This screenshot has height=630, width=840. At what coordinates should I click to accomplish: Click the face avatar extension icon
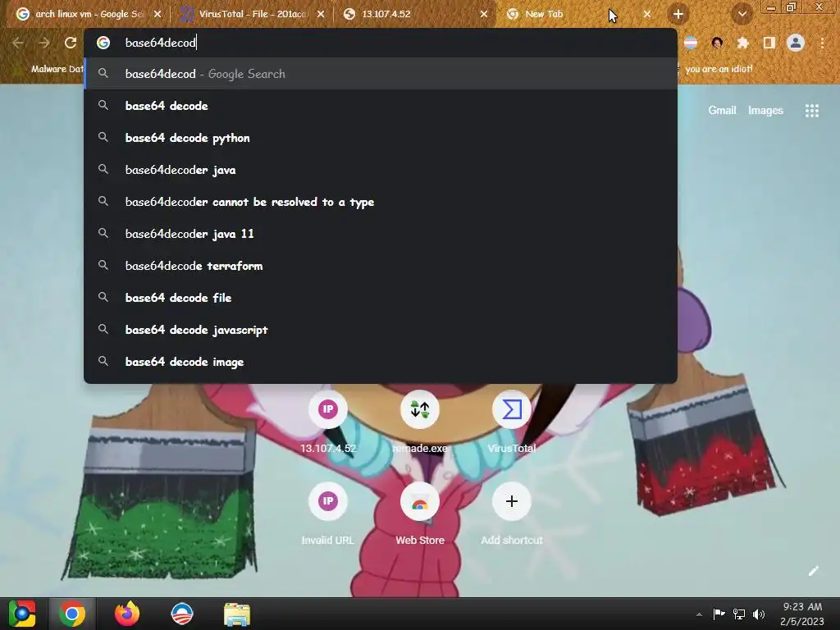[717, 43]
